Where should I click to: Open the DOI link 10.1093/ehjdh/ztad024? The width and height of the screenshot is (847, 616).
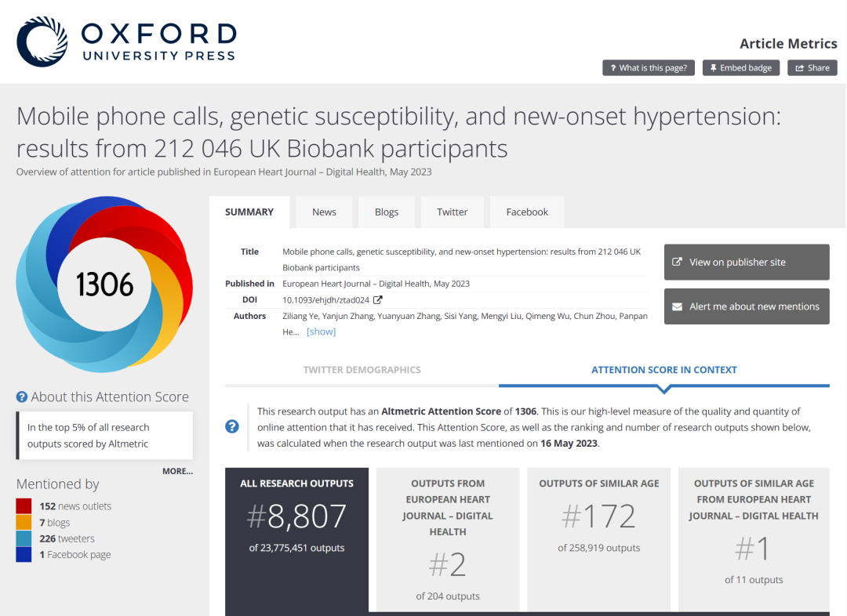(x=325, y=299)
